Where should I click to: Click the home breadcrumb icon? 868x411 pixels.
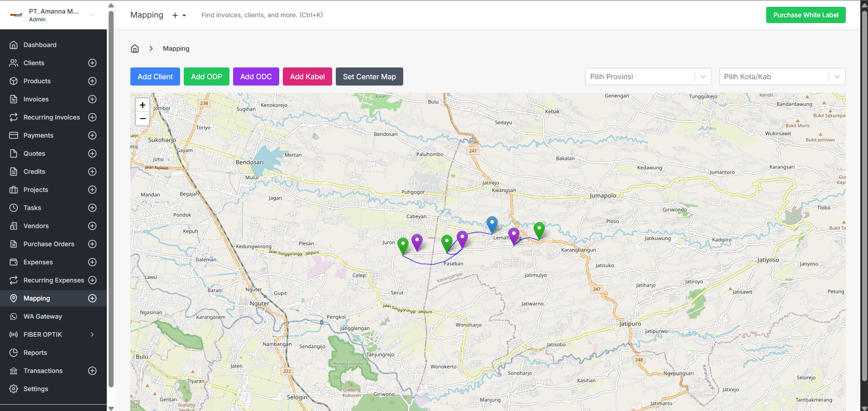(135, 48)
